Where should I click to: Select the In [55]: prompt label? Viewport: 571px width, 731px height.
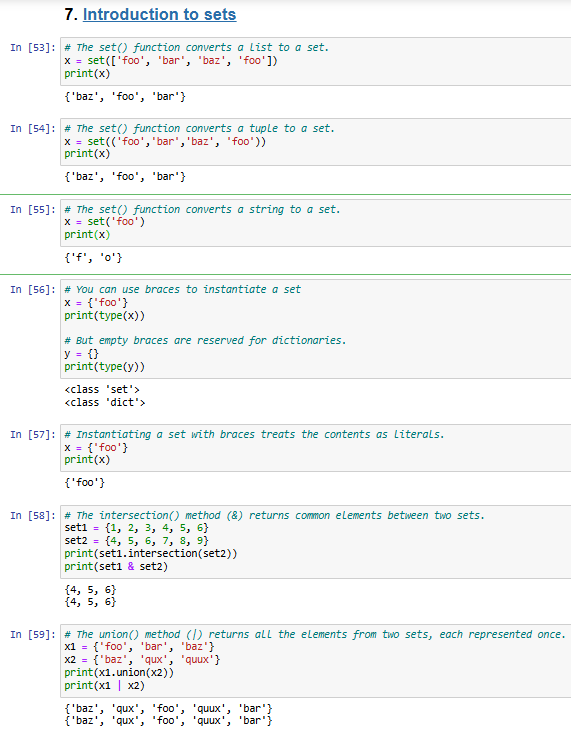pyautogui.click(x=33, y=210)
